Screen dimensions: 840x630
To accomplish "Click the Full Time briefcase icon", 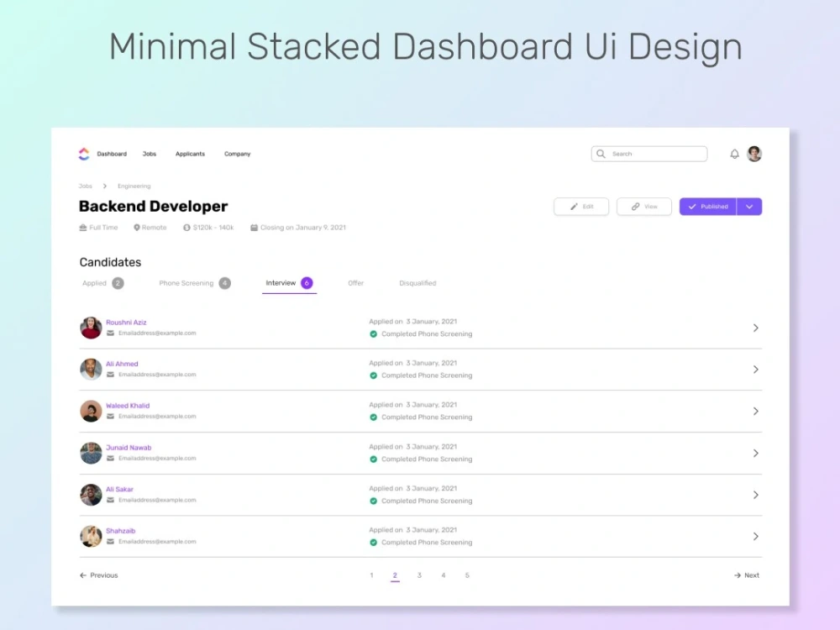I will (x=83, y=228).
